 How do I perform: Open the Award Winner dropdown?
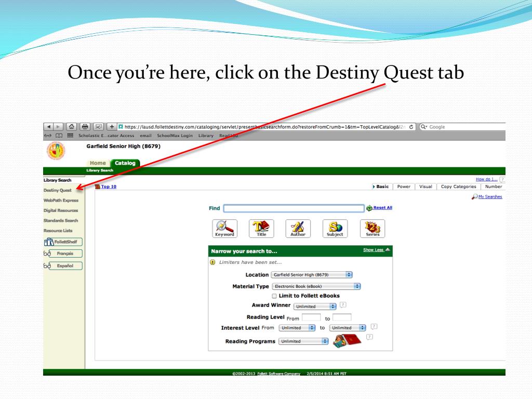[315, 307]
